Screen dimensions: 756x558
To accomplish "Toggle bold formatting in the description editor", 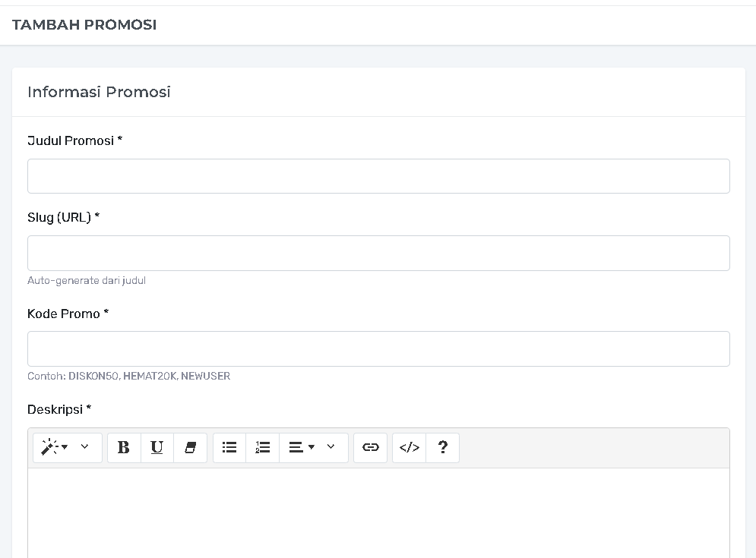I will [124, 448].
